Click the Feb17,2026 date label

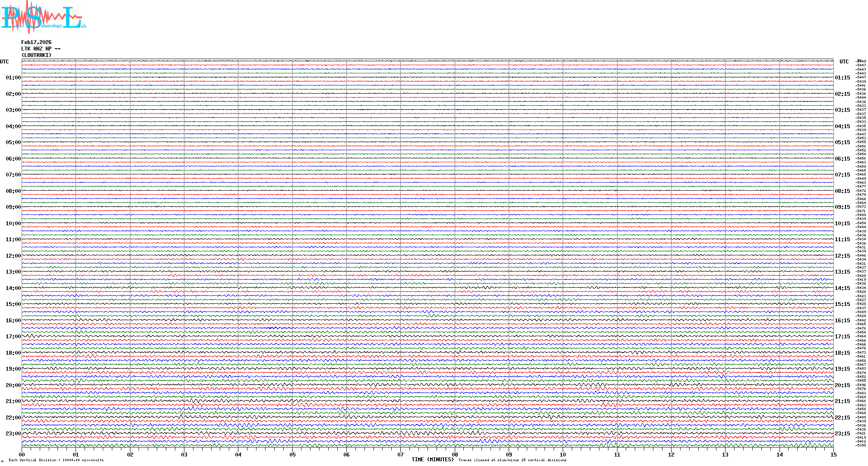tap(36, 42)
